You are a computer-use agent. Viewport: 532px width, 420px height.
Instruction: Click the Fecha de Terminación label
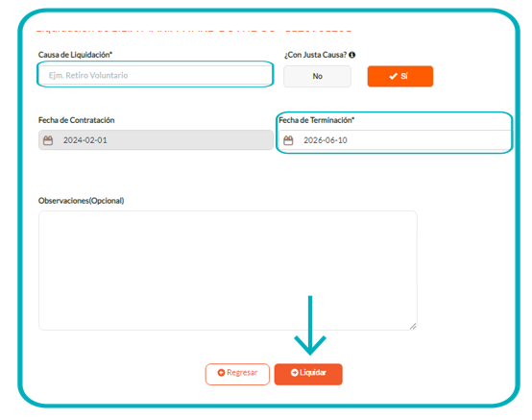[317, 120]
